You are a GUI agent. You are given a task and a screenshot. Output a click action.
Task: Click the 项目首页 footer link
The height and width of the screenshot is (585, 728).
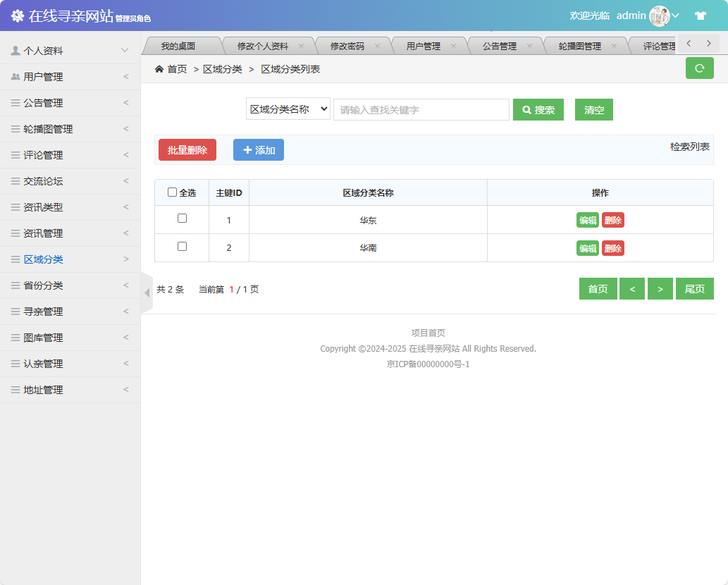[x=430, y=332]
